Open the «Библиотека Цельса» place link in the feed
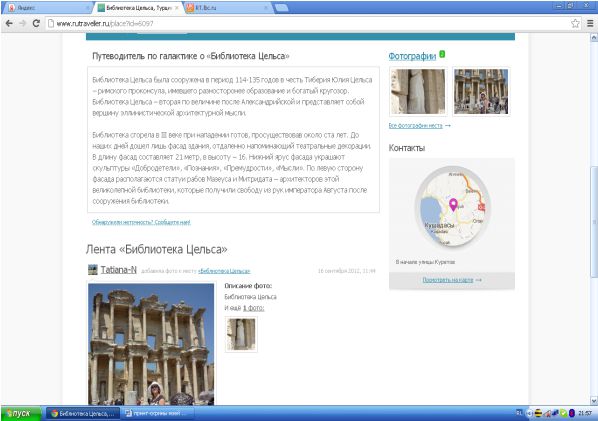 coord(224,271)
